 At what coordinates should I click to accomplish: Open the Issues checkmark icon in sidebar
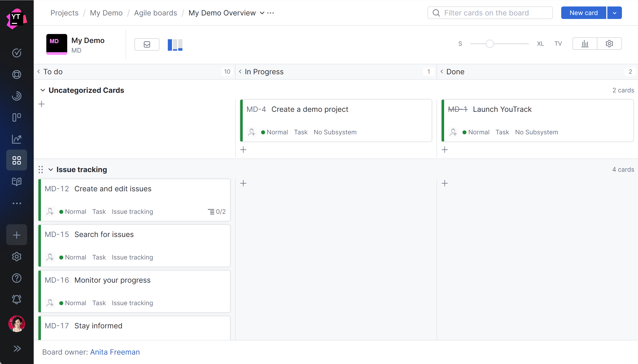click(x=16, y=53)
